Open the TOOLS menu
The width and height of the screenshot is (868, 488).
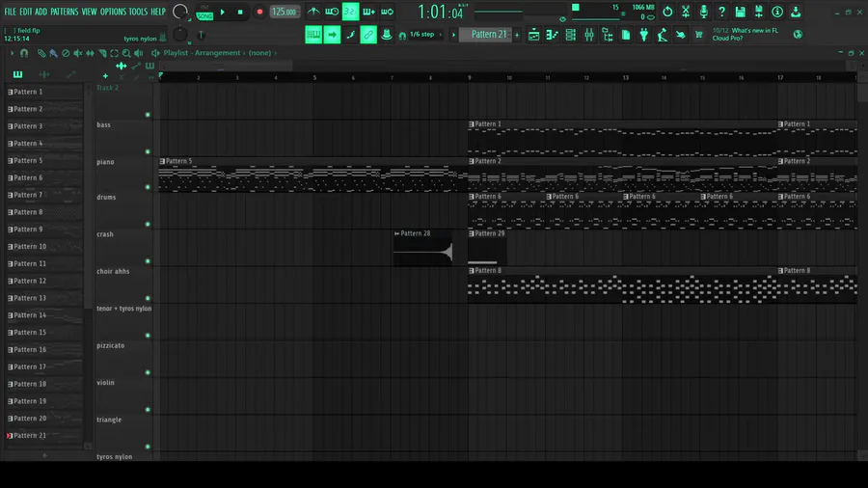pos(138,12)
